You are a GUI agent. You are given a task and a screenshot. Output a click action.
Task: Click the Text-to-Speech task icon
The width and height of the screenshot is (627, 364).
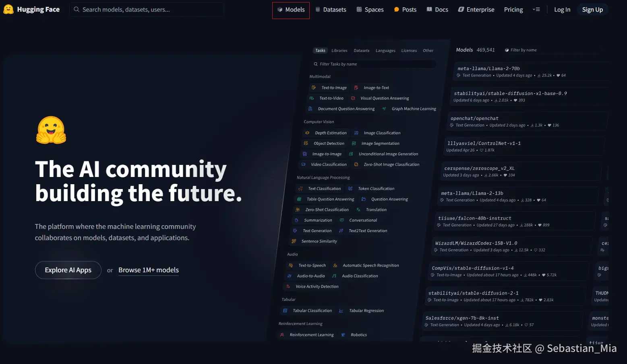(x=291, y=265)
